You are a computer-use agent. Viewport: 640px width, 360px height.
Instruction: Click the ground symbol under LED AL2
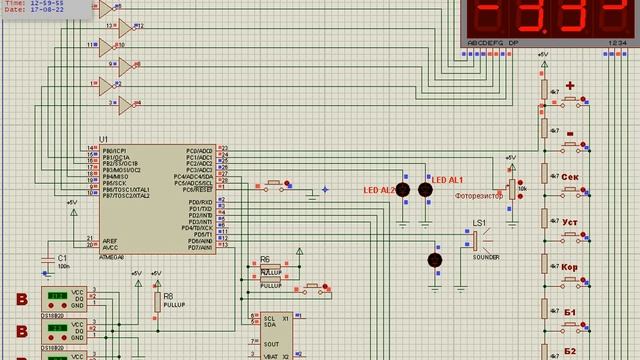click(403, 225)
